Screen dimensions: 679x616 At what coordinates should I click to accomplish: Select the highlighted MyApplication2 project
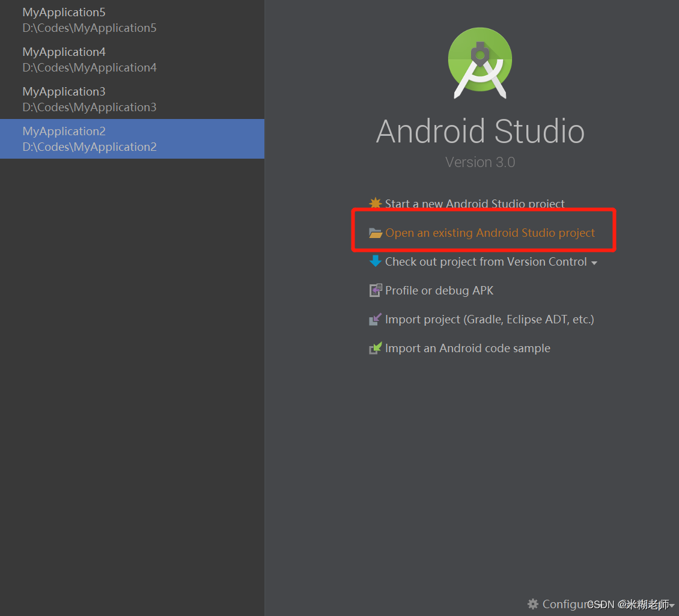click(132, 139)
